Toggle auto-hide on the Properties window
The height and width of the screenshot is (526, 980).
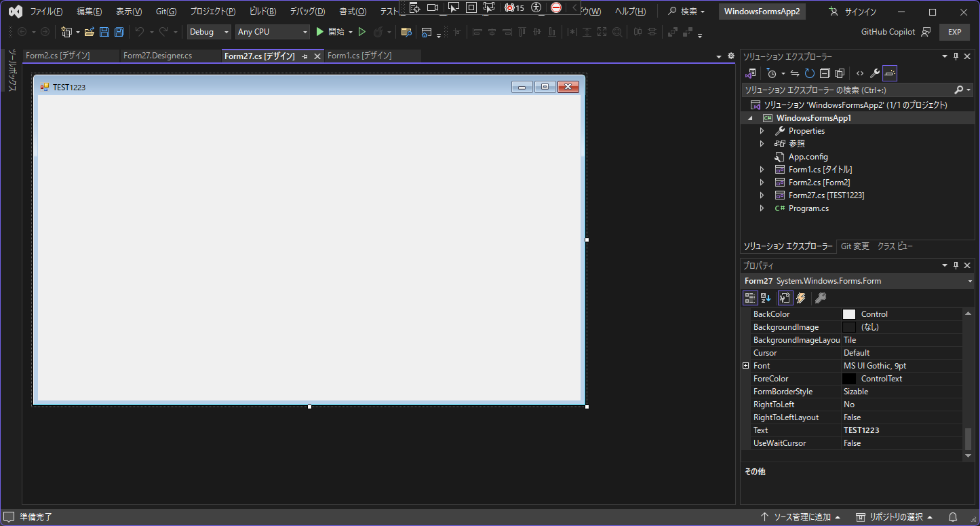[956, 265]
